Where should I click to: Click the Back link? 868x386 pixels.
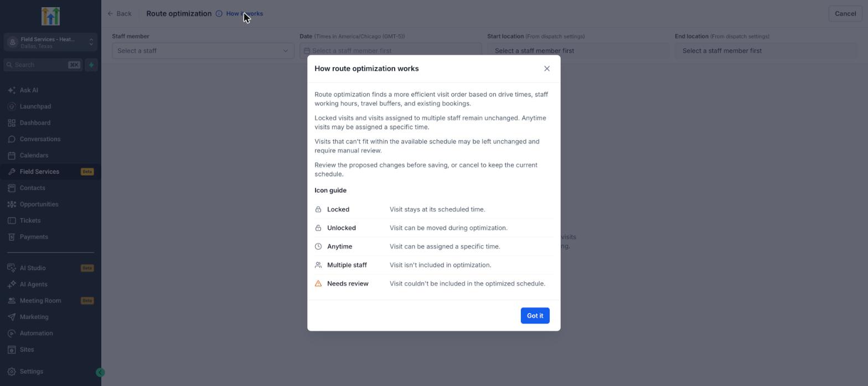point(120,13)
